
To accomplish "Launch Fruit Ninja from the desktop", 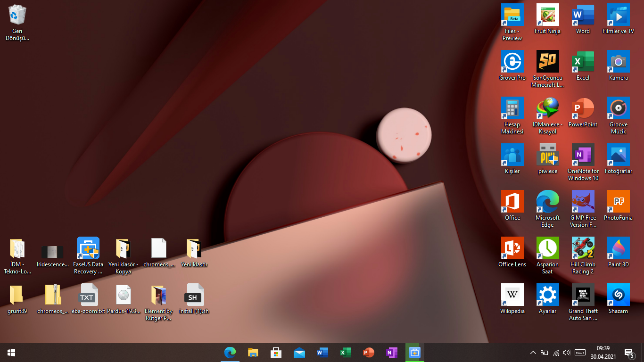I will pyautogui.click(x=547, y=19).
